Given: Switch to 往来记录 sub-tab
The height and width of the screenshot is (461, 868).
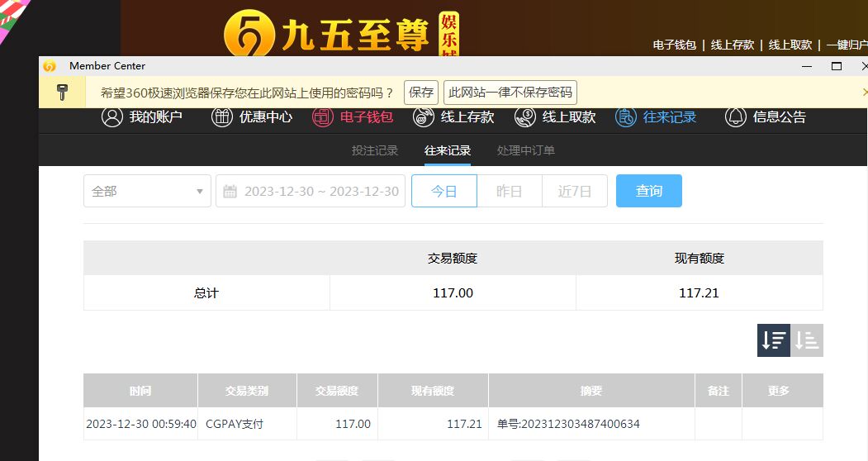Looking at the screenshot, I should 448,150.
